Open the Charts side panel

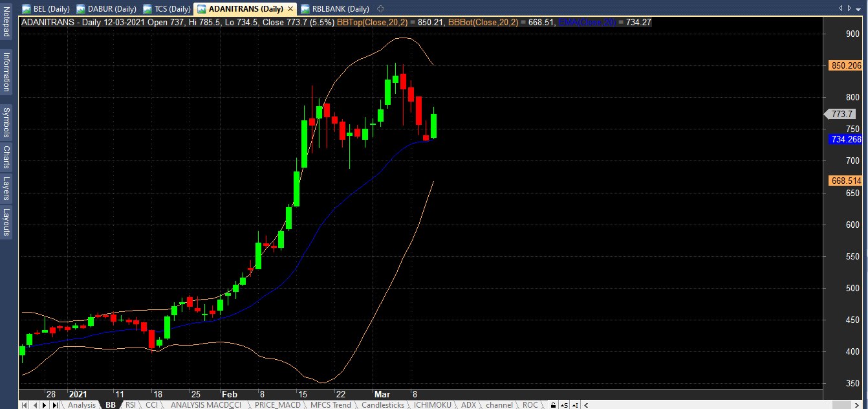[6, 157]
